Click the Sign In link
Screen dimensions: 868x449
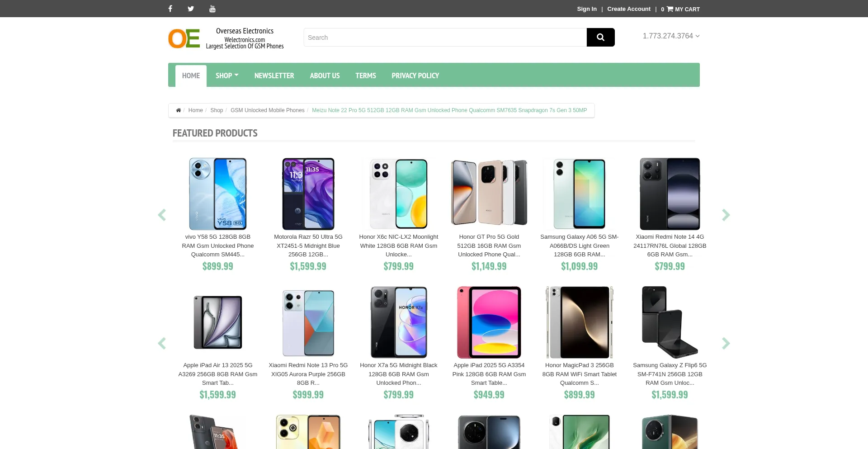coord(587,9)
